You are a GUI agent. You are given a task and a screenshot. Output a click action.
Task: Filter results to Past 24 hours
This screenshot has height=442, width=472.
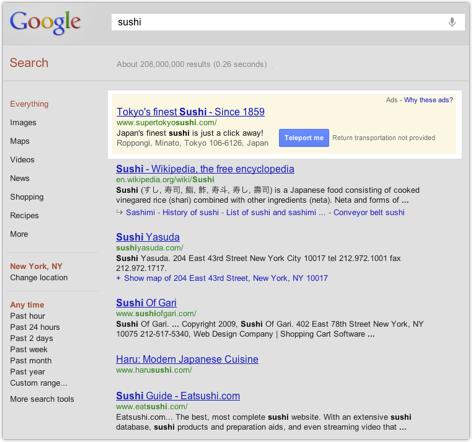pos(35,327)
